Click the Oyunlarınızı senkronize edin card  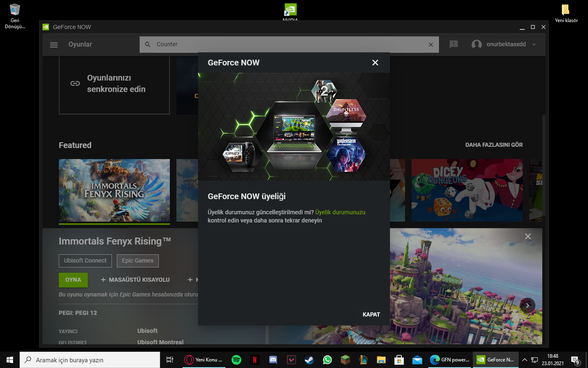coord(114,85)
